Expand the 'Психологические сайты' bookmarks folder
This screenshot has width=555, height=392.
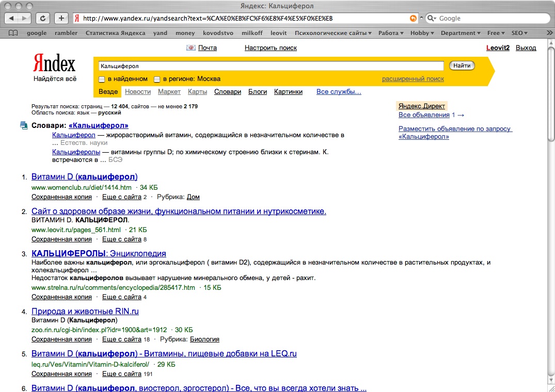(333, 33)
